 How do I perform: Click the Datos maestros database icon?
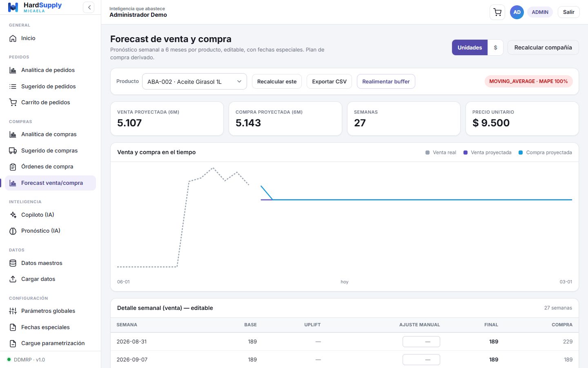pos(13,263)
